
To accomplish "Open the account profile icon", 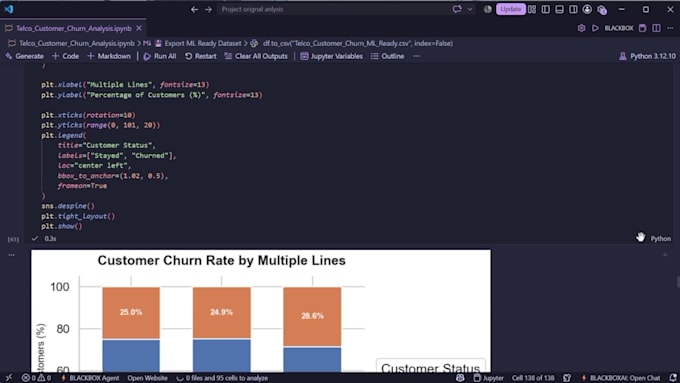I will coord(587,9).
